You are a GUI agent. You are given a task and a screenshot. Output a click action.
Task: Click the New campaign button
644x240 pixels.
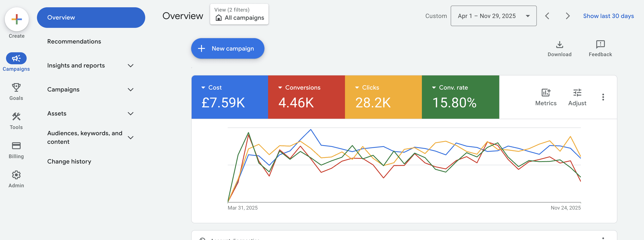click(227, 48)
